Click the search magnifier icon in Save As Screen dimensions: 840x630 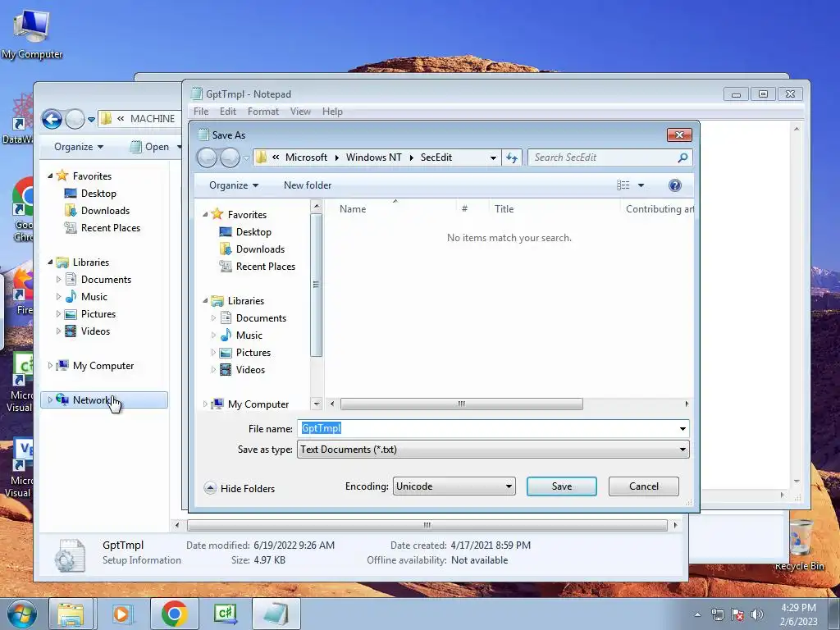(682, 157)
